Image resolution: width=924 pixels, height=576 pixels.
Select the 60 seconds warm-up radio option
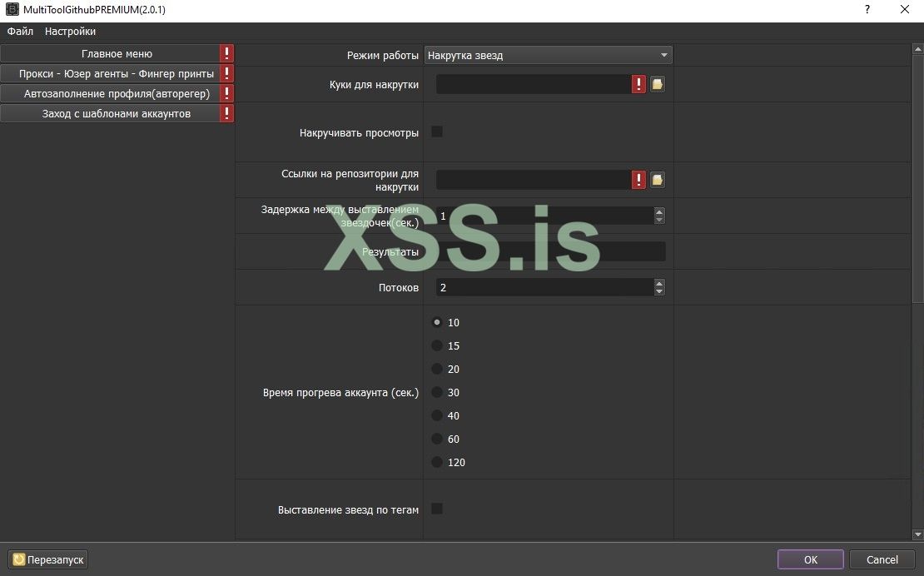(437, 439)
